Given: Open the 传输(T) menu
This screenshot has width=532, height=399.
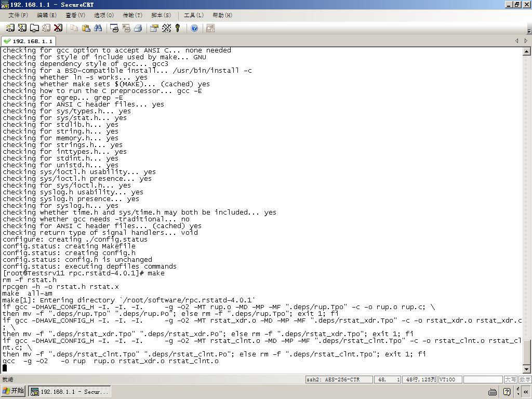Looking at the screenshot, I should [132, 15].
